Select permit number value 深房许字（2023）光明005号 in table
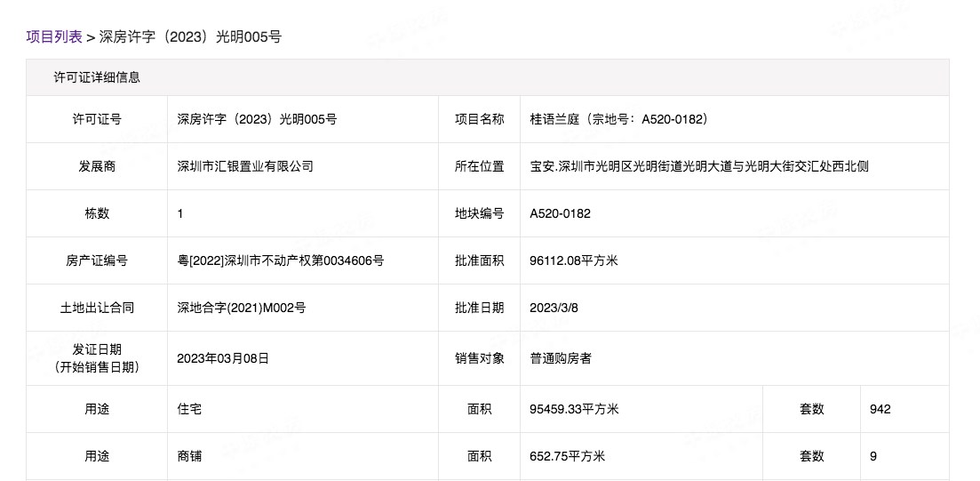 257,119
